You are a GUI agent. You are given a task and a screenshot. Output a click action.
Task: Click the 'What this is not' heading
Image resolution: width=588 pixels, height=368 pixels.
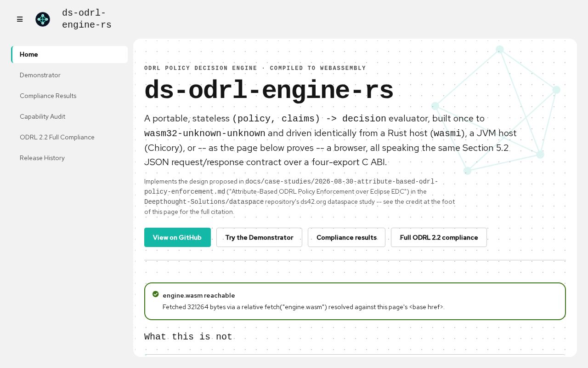coord(188,337)
